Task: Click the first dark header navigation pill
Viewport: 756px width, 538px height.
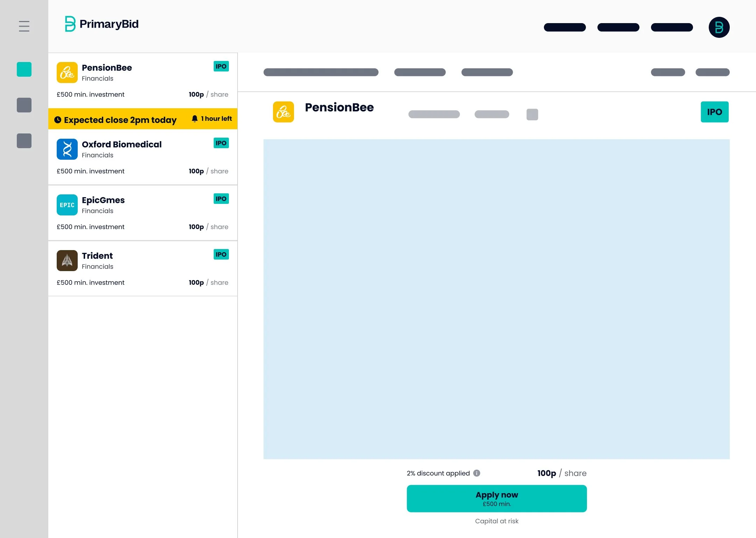Action: [565, 27]
